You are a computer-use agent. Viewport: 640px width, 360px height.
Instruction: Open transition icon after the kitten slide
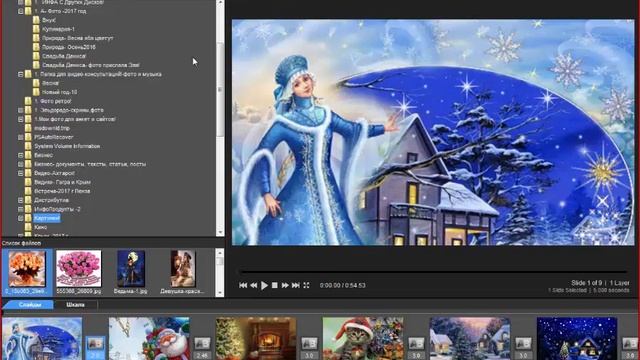pyautogui.click(x=416, y=344)
